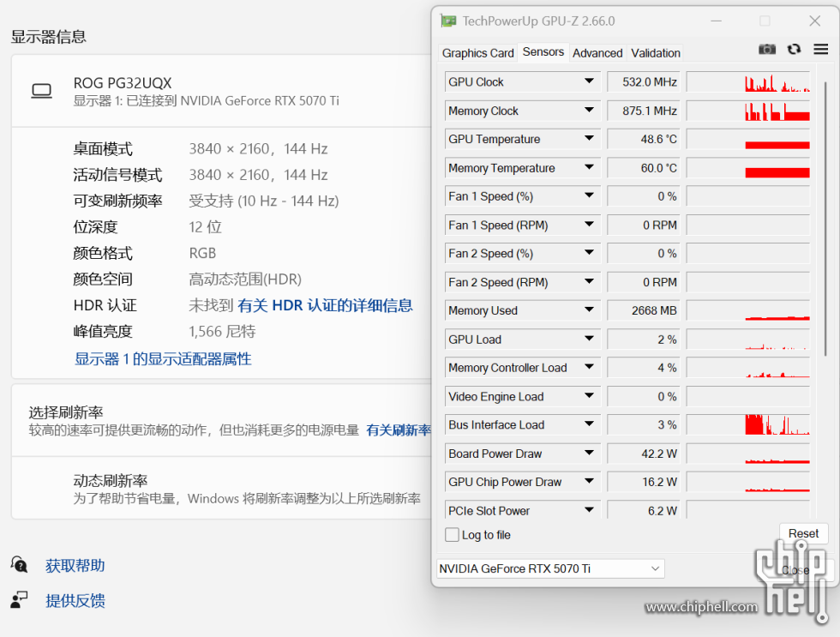Open the Memory Temperature sensor dropdown
This screenshot has width=840, height=637.
590,168
